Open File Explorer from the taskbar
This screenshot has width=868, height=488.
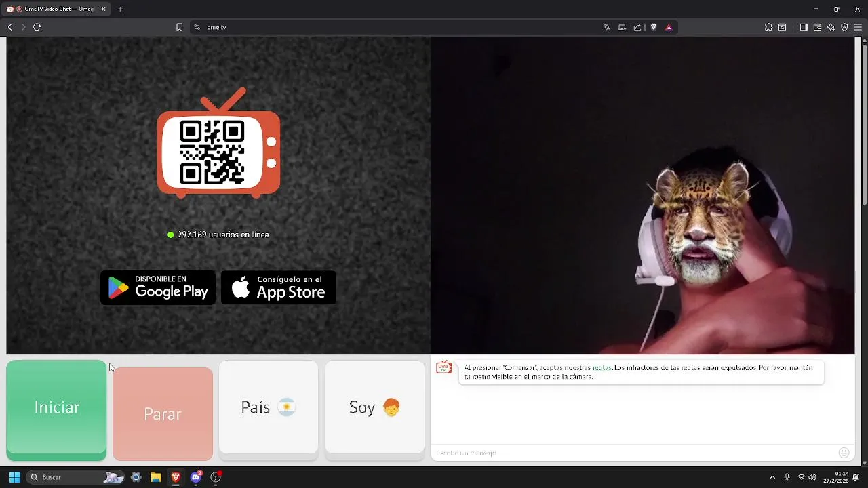point(155,477)
